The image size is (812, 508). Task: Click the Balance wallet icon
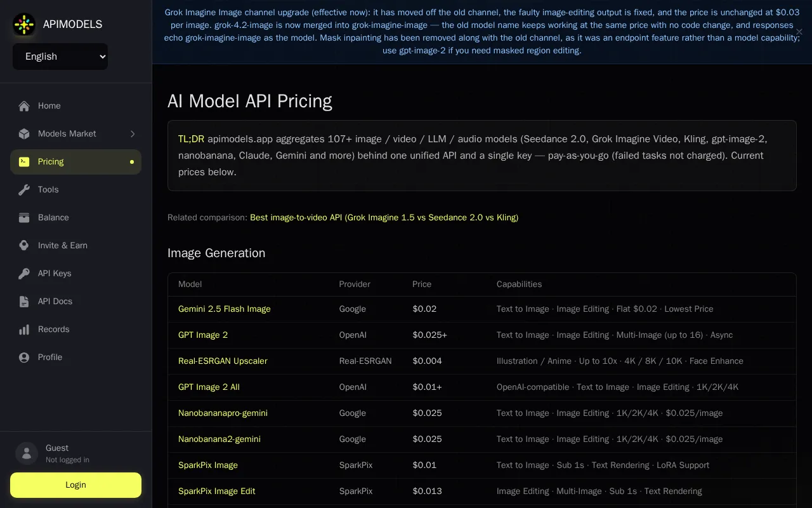tap(24, 218)
